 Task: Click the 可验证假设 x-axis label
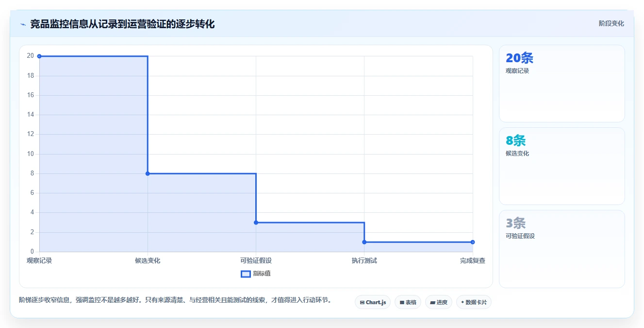coord(256,260)
